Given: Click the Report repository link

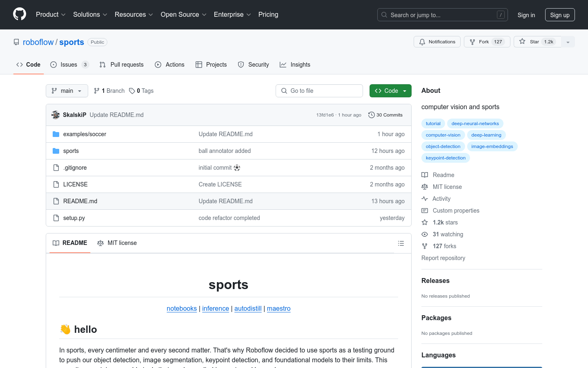Looking at the screenshot, I should (443, 258).
